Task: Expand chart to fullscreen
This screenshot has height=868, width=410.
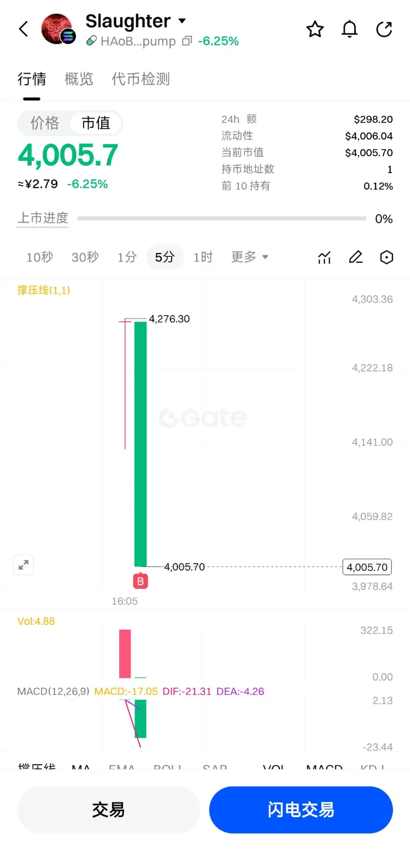Action: tap(24, 565)
